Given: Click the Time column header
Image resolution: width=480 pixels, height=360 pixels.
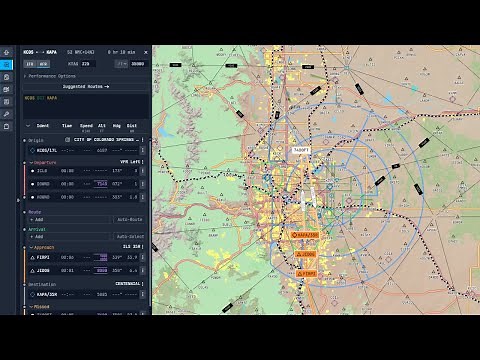Looking at the screenshot, I should (67, 126).
